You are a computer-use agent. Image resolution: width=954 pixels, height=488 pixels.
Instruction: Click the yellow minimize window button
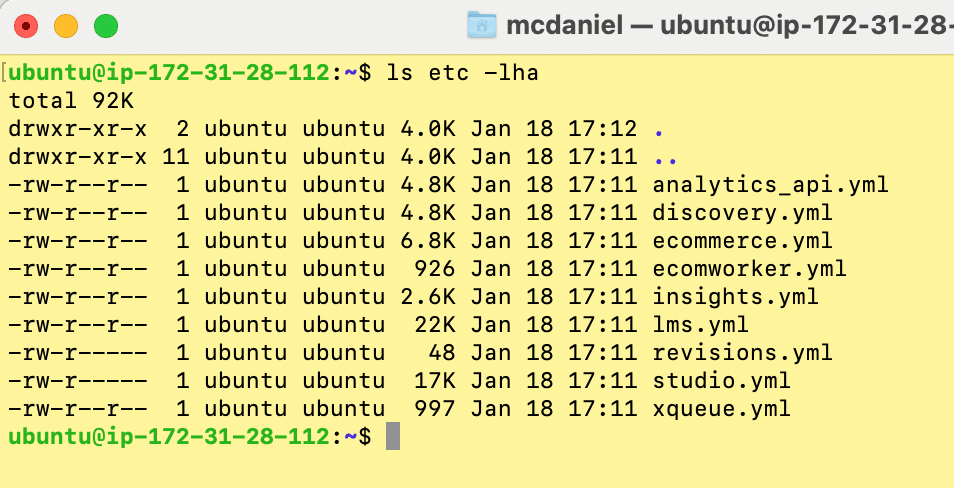(x=66, y=26)
